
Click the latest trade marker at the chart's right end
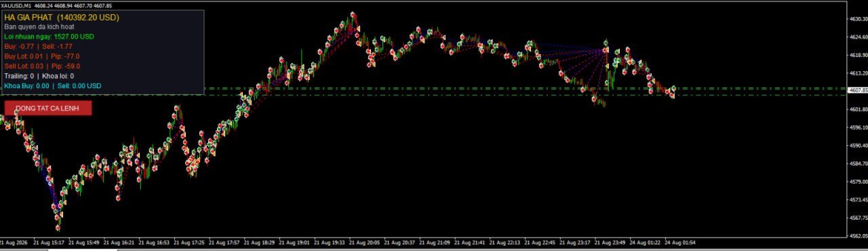coord(673,88)
